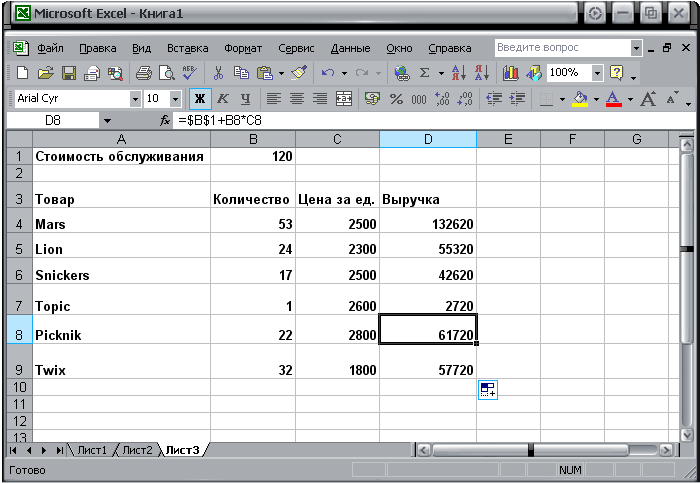
Task: Open an existing file via folder icon
Action: 46,72
